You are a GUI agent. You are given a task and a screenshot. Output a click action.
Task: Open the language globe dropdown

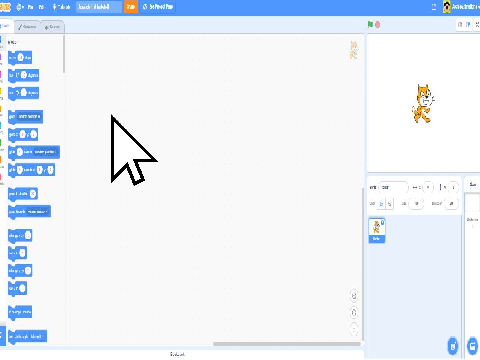20,7
